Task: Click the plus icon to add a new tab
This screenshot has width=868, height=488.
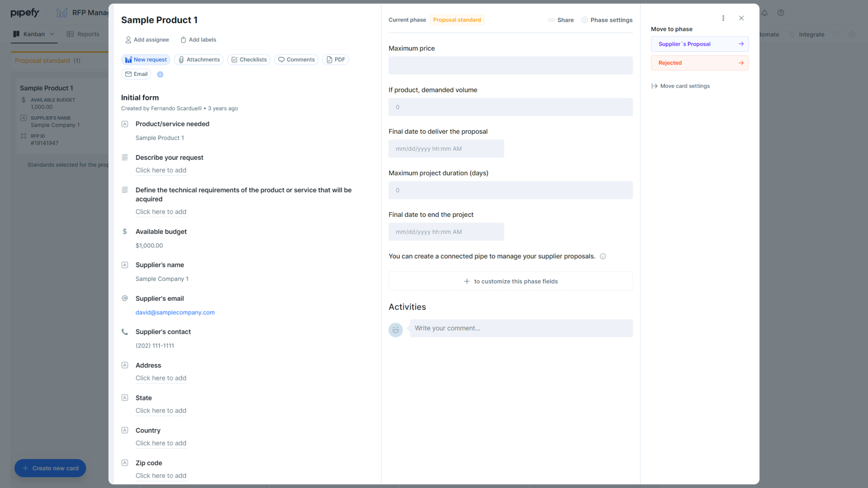Action: click(x=160, y=74)
